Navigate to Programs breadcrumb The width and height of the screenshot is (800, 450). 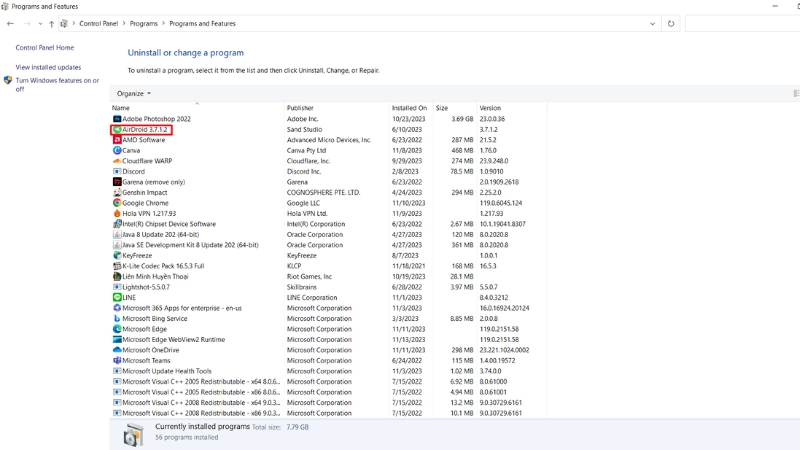pyautogui.click(x=143, y=23)
